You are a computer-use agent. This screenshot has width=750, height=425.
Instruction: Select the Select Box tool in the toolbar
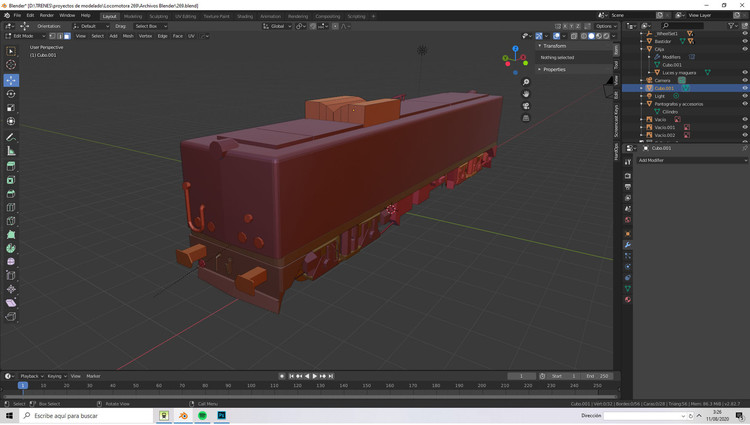coord(11,51)
